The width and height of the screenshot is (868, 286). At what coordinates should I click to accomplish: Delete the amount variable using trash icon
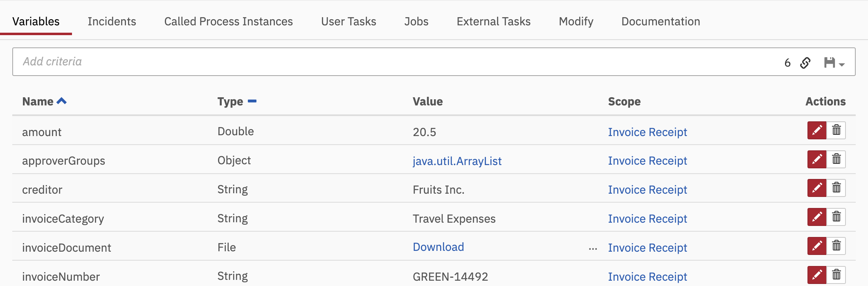pyautogui.click(x=836, y=130)
